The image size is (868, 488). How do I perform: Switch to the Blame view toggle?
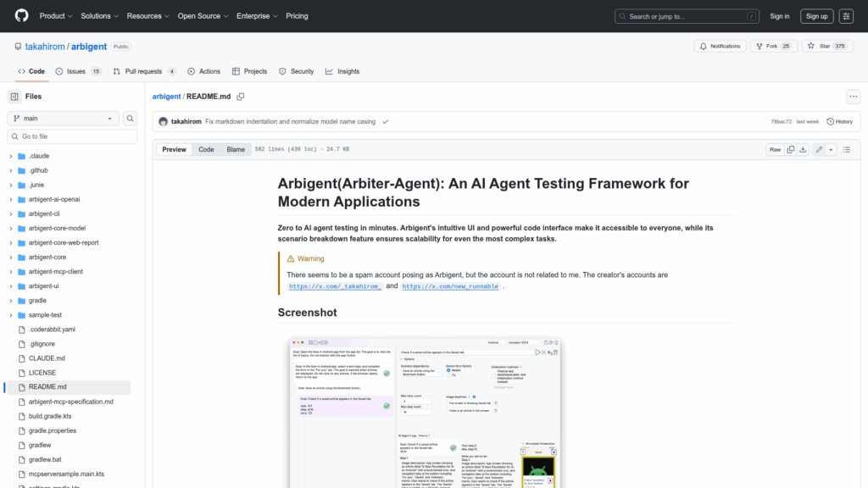point(235,149)
